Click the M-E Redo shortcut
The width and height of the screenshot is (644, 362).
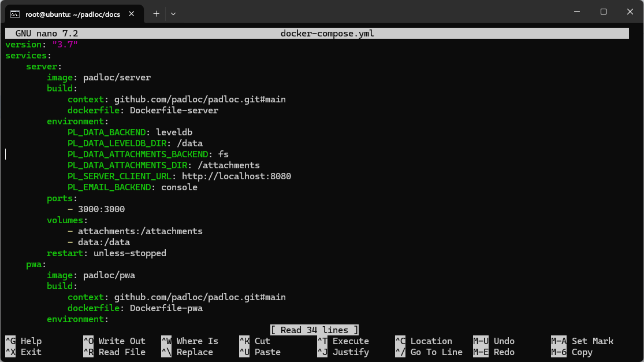[494, 352]
